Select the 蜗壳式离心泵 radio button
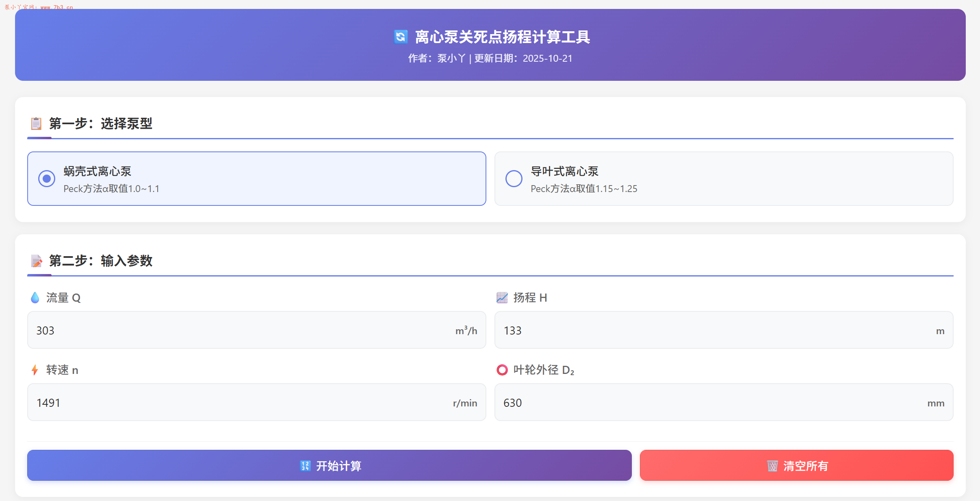Screen dimensions: 980x501 click(x=46, y=179)
